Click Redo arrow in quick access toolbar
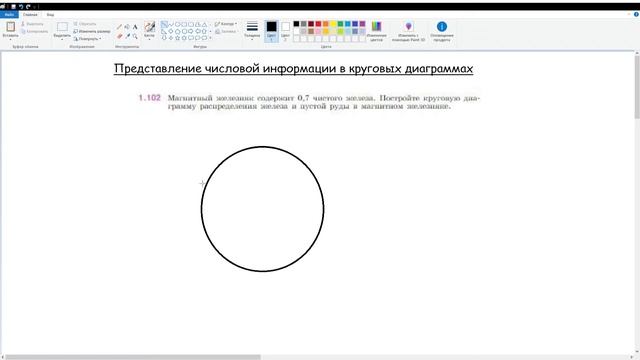Viewport: 640px width, 360px height. click(x=28, y=7)
